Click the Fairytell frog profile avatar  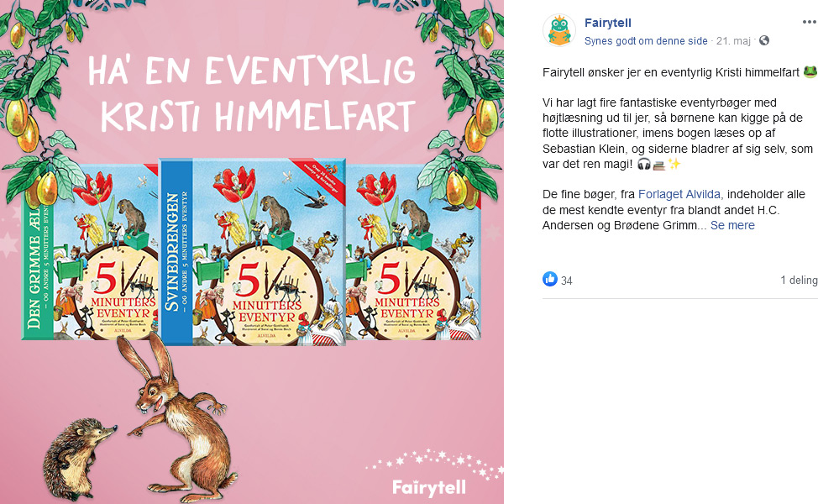pyautogui.click(x=559, y=31)
